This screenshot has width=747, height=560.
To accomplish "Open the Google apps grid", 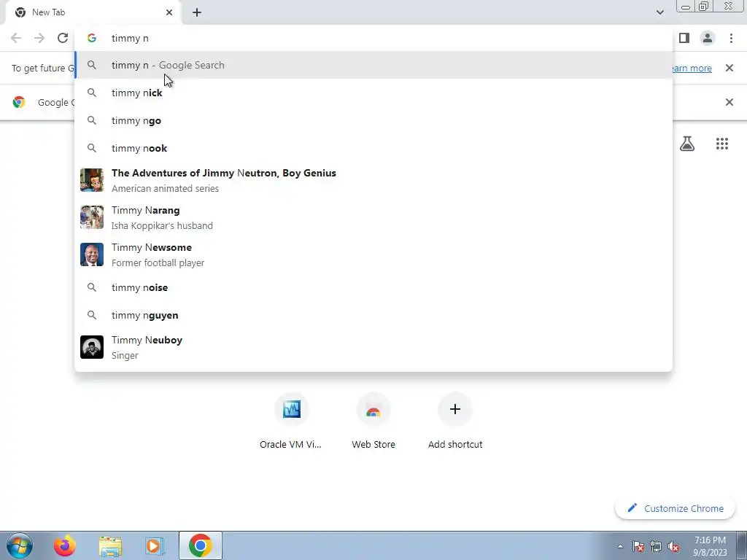I will pos(721,144).
